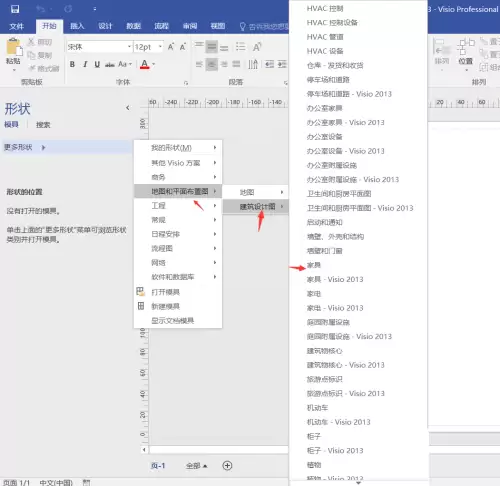The width and height of the screenshot is (500, 486).
Task: Click the Save icon in the quick access toolbar
Action: tap(15, 9)
